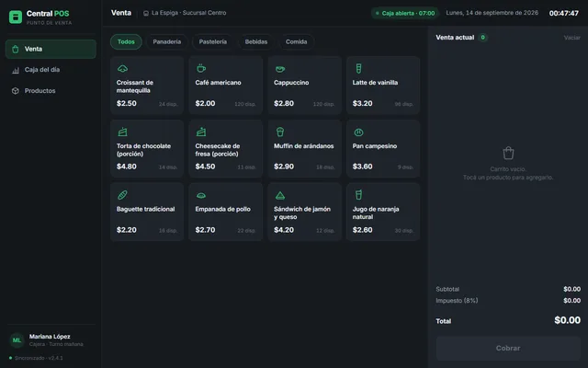Click the baguette icon on Baguette tradicional
Viewport: 588px width, 368px height.
(122, 195)
